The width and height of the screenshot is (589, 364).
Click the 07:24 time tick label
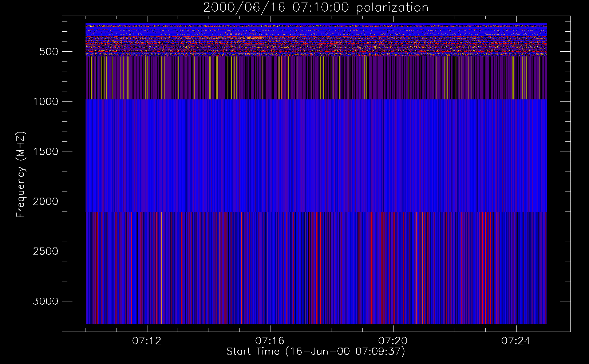coord(516,341)
